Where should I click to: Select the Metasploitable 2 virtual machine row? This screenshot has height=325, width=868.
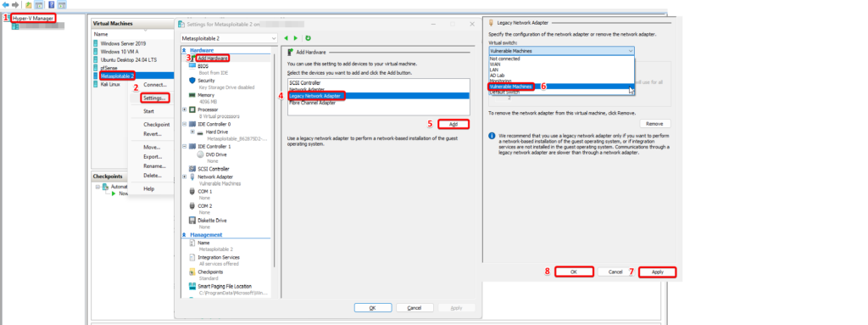pos(133,76)
